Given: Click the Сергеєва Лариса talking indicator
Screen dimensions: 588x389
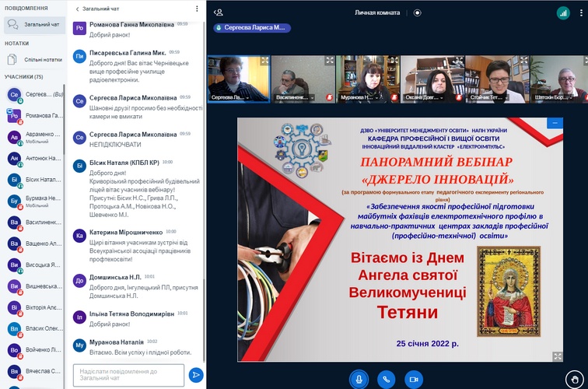Looking at the screenshot, I should coord(252,28).
